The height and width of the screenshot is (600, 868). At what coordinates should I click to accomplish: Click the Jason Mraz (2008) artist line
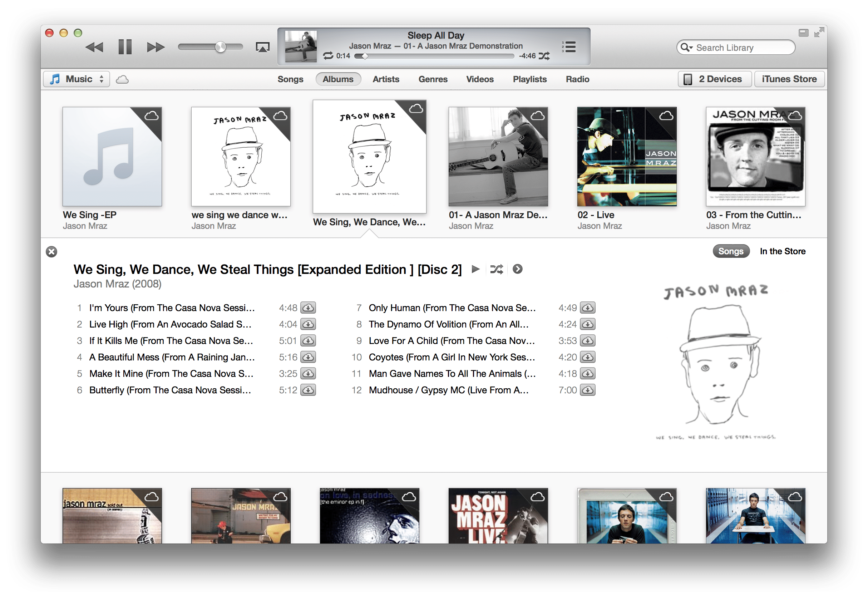[117, 284]
